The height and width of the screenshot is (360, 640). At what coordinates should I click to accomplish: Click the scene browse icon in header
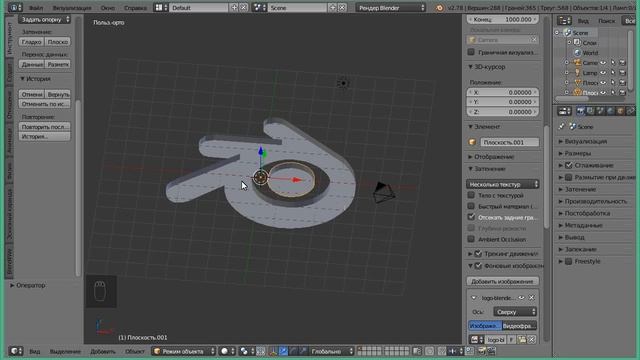point(259,8)
